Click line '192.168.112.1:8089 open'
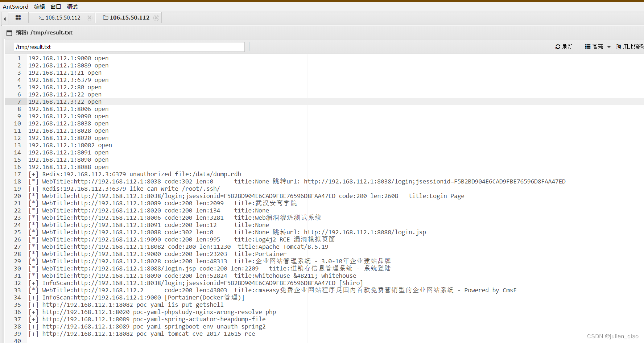Viewport: 644px width, 343px height. [69, 65]
